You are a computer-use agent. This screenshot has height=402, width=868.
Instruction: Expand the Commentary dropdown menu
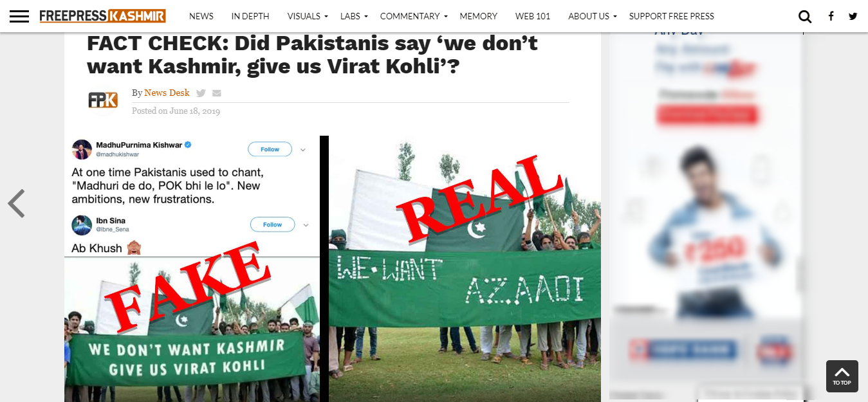(413, 16)
